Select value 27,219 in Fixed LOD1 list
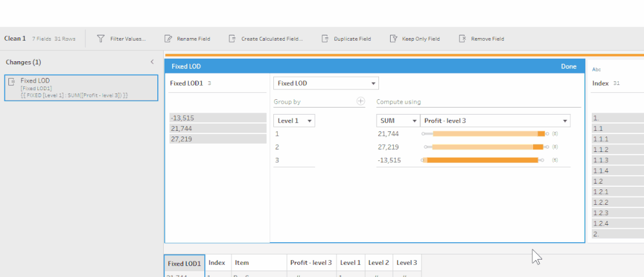The image size is (644, 277). click(x=218, y=139)
